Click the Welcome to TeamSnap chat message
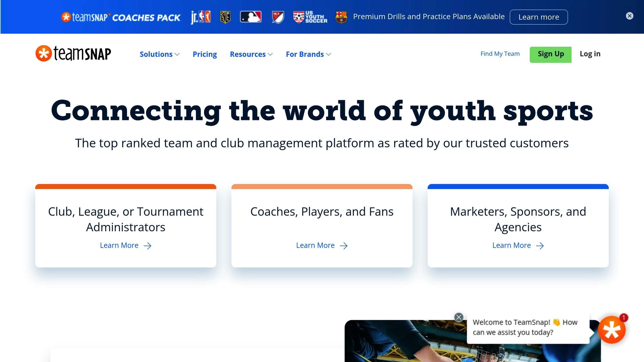The height and width of the screenshot is (362, 644). (528, 327)
